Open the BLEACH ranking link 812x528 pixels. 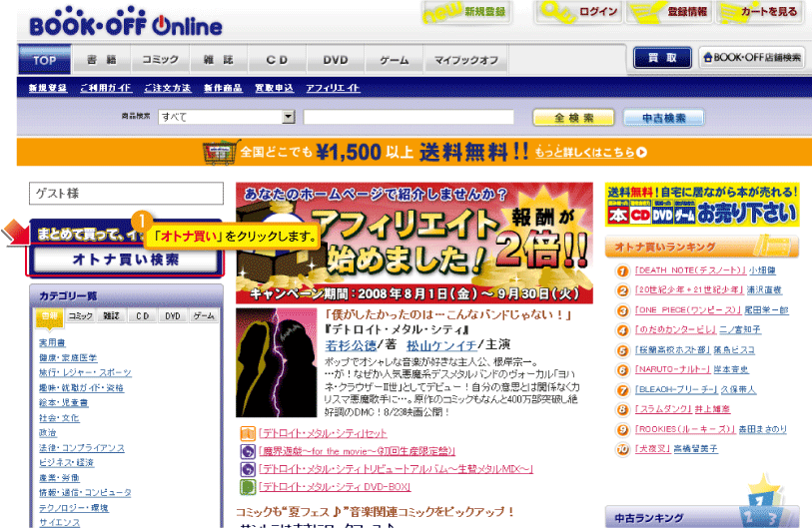[x=676, y=389]
